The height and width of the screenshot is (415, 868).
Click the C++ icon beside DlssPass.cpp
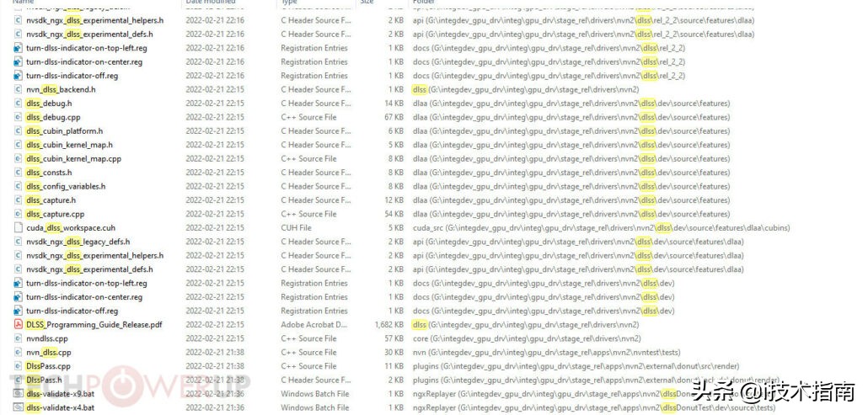pyautogui.click(x=19, y=366)
